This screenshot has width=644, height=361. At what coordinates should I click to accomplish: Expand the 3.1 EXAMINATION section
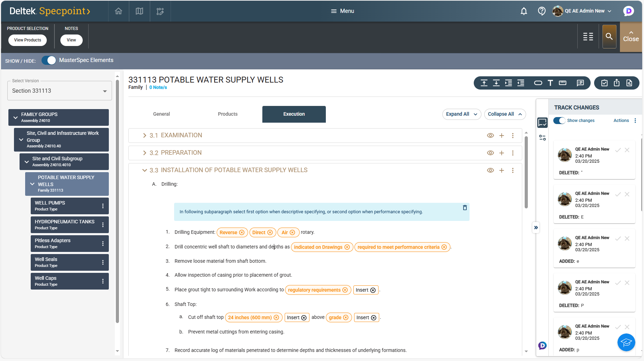(144, 136)
